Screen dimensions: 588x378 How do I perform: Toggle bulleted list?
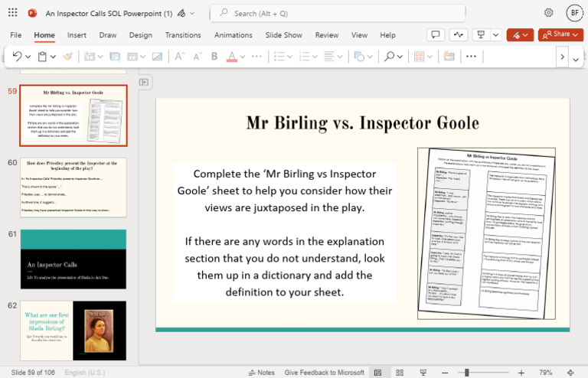279,57
